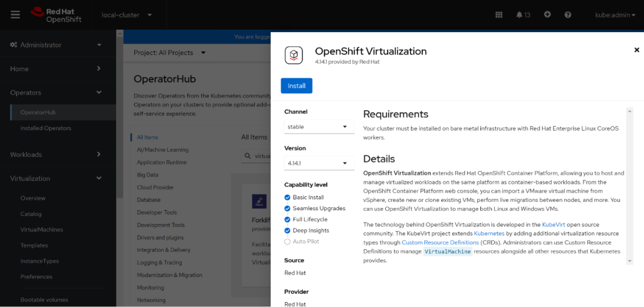Filter by Developer Tools category
This screenshot has width=644, height=307.
[x=157, y=213]
